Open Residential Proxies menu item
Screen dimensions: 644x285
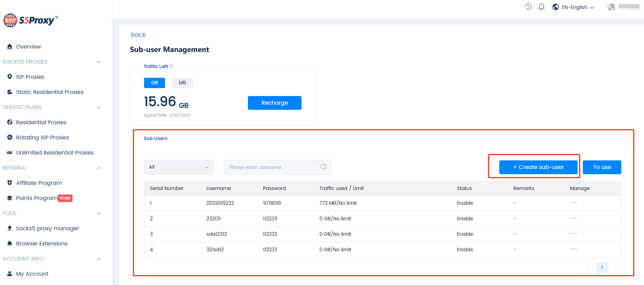point(41,122)
